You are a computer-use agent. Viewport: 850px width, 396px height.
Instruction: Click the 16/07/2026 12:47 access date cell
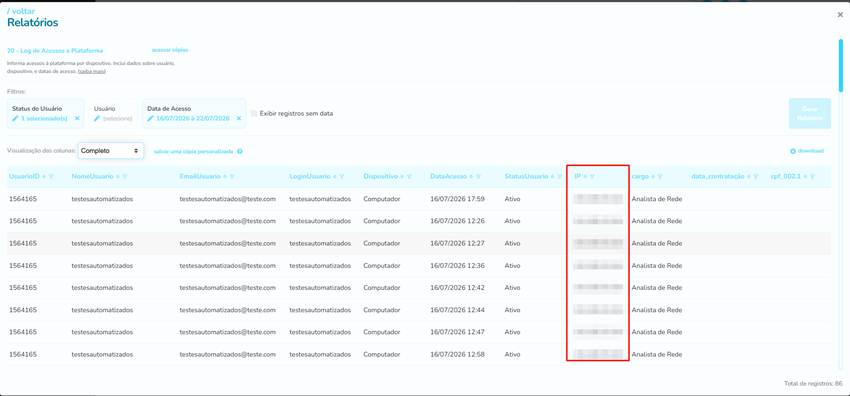click(x=457, y=332)
